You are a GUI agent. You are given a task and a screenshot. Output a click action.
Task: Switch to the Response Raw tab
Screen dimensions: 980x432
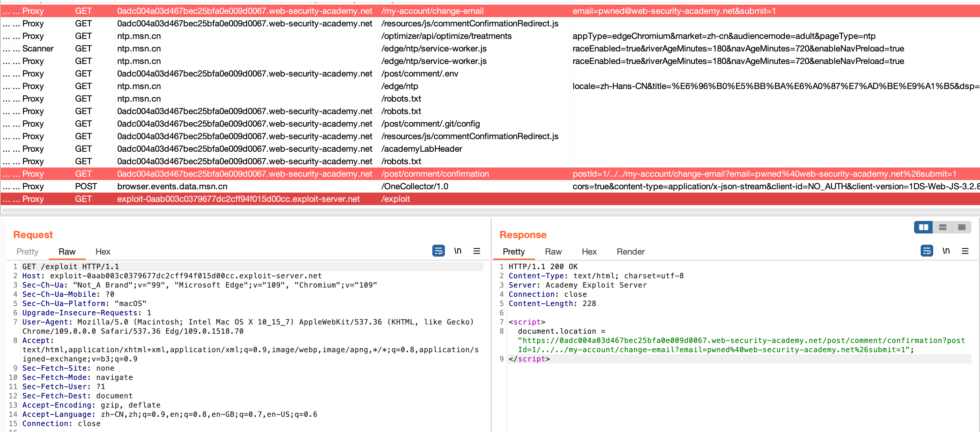click(553, 252)
